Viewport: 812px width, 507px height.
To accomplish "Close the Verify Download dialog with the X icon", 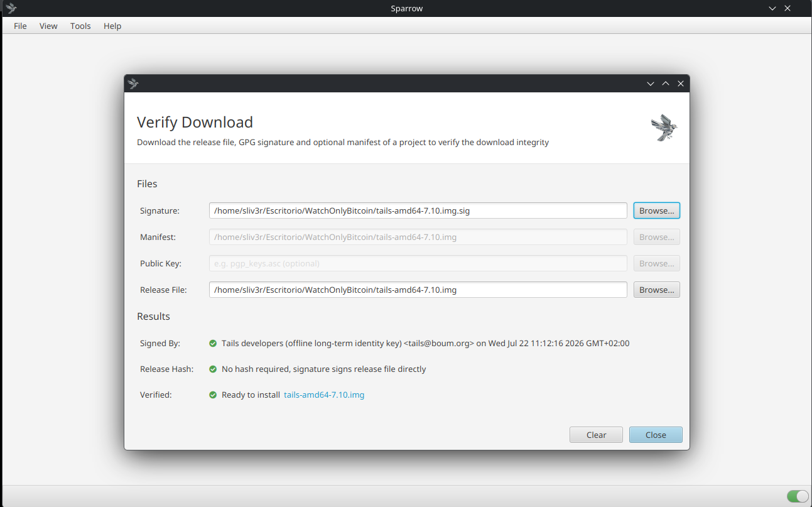I will [681, 84].
